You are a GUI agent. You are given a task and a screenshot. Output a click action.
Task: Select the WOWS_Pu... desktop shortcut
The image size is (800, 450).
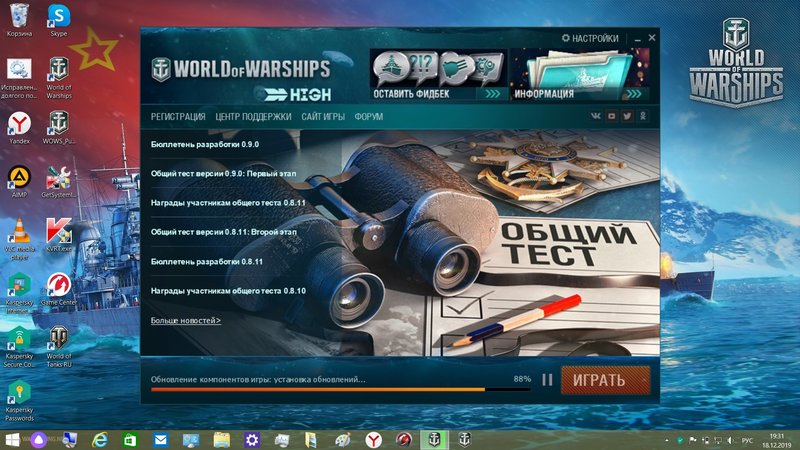59,128
